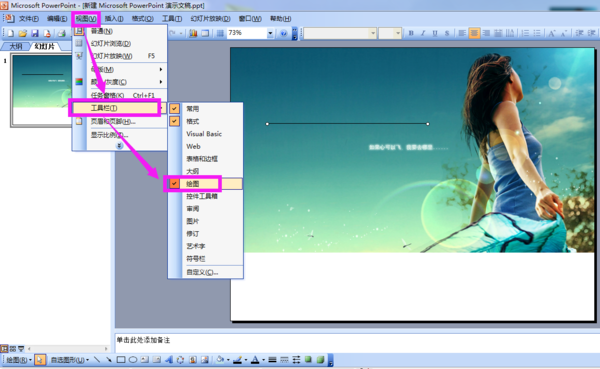The height and width of the screenshot is (369, 600).
Task: Open the font name dropdown
Action: pos(373,33)
